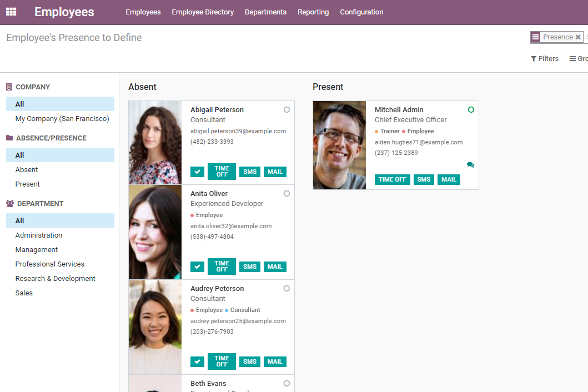Open the Group By dropdown
This screenshot has height=392, width=588.
coord(579,58)
